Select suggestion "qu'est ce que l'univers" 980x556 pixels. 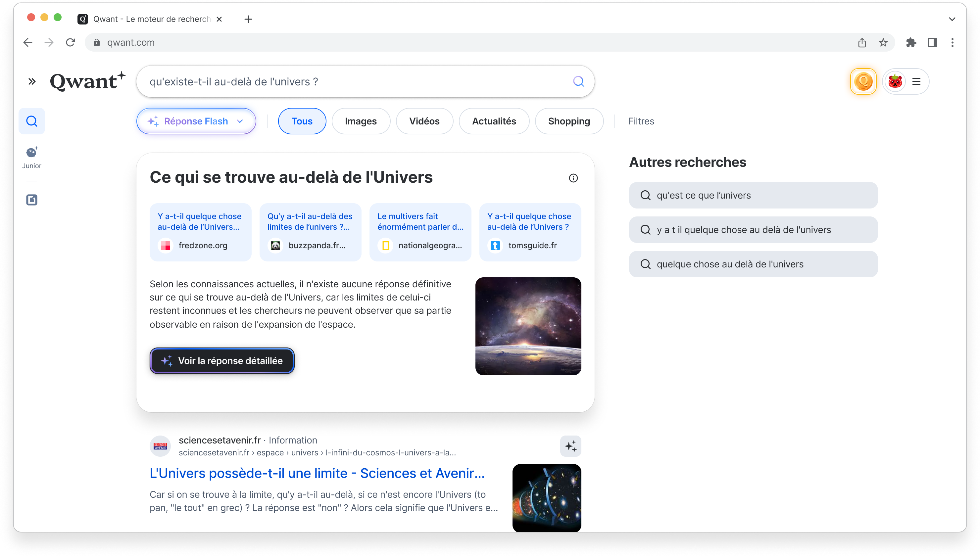click(x=753, y=195)
